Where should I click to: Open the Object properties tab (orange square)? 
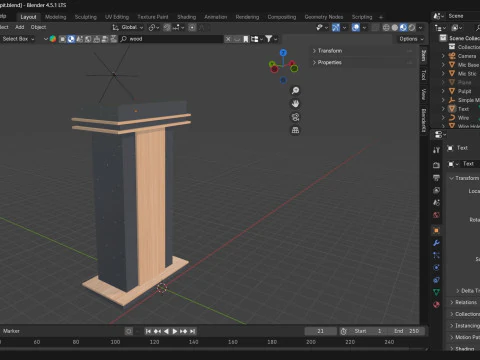coord(436,230)
